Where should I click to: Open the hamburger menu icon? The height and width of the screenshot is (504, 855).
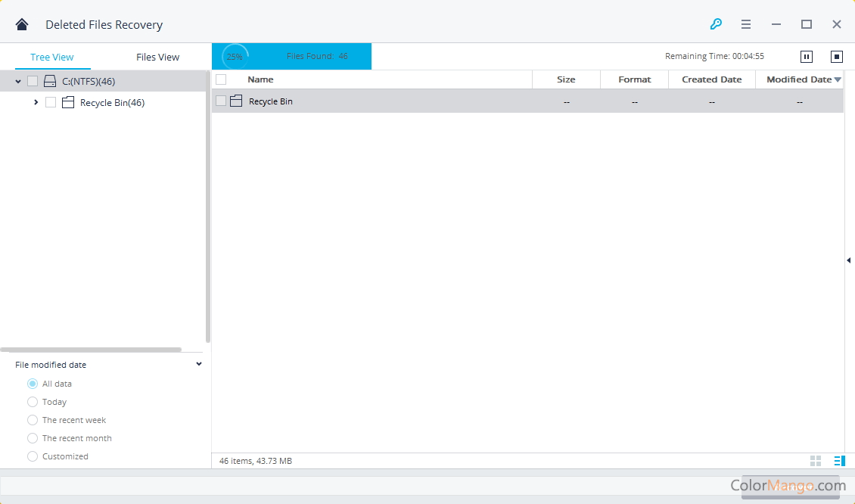pyautogui.click(x=746, y=24)
